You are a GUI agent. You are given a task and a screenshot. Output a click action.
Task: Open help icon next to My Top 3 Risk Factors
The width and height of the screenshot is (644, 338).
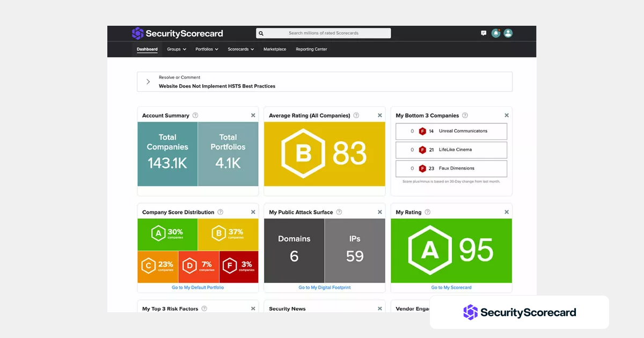point(204,308)
